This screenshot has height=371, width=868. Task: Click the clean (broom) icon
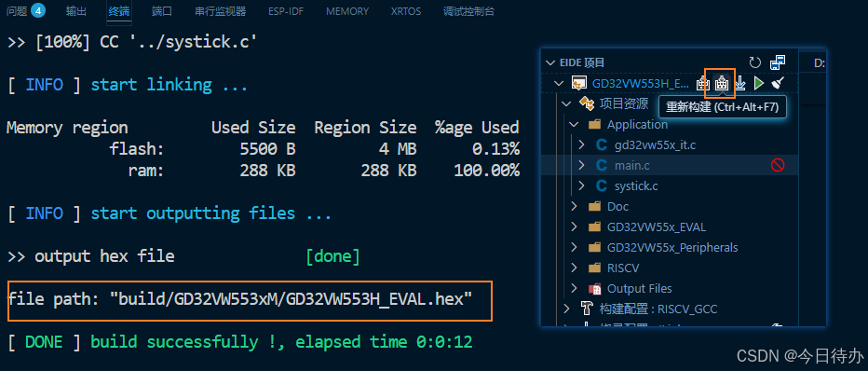778,84
